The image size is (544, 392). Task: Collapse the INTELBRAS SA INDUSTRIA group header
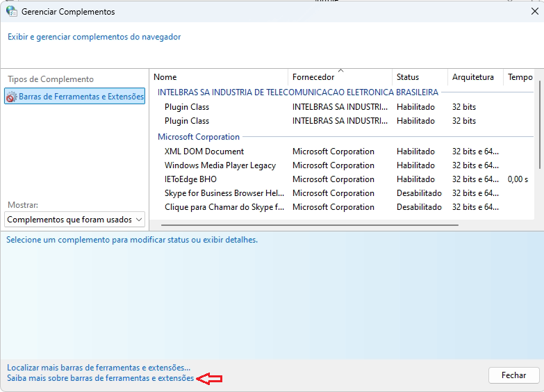click(298, 92)
